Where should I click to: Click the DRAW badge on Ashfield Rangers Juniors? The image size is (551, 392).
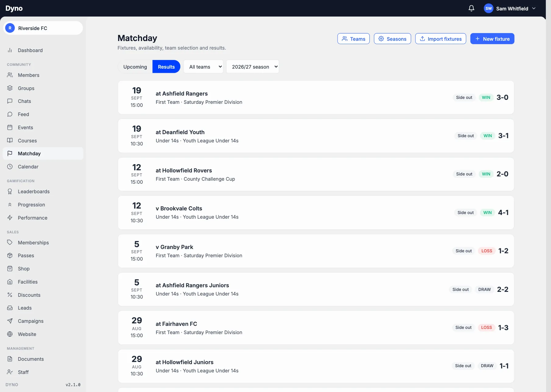click(484, 289)
